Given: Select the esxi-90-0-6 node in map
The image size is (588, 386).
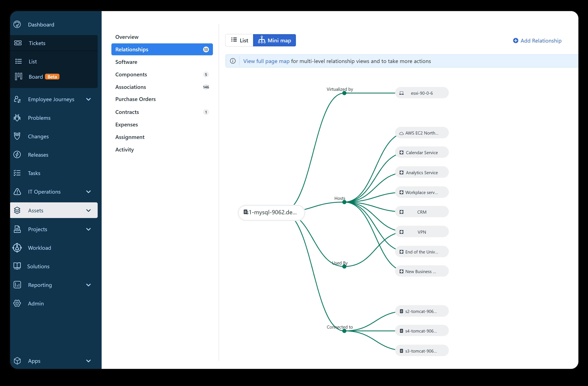Looking at the screenshot, I should point(422,93).
